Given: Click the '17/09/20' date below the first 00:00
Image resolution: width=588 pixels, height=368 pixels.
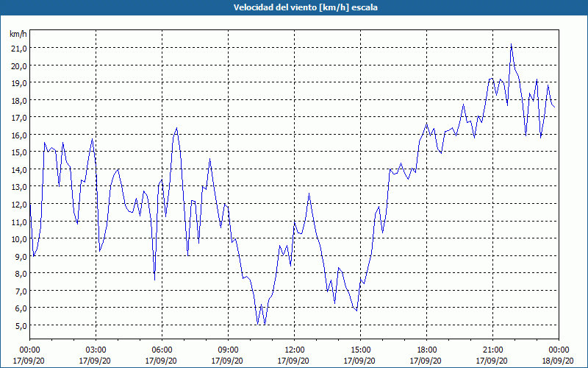Looking at the screenshot, I should coord(29,361).
